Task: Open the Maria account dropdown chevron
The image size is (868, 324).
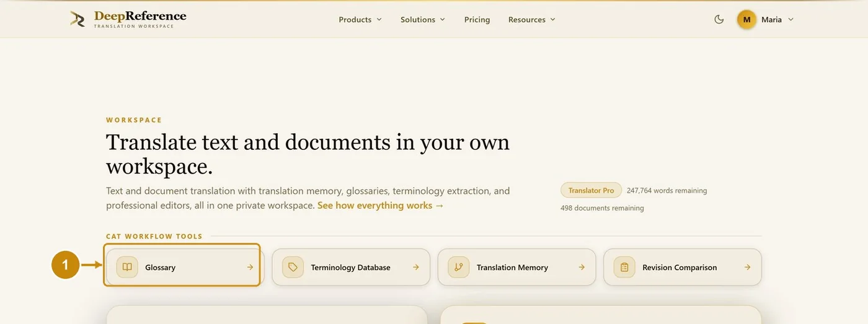Action: click(790, 19)
